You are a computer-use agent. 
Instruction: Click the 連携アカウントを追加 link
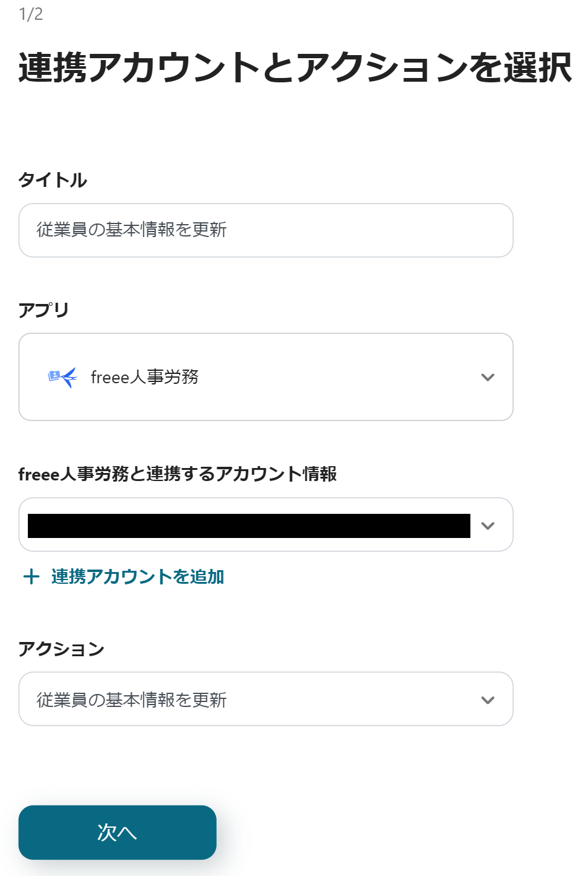click(137, 577)
